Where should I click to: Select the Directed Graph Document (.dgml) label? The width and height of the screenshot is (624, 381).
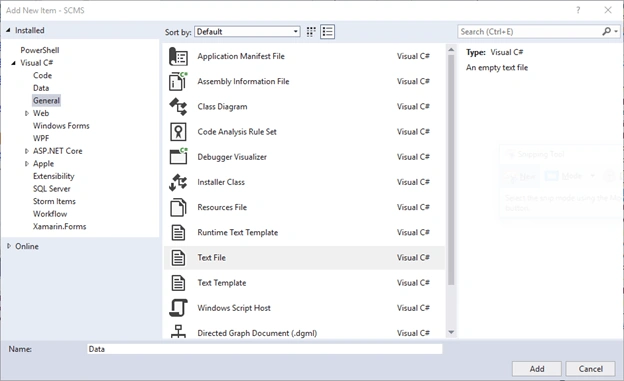(x=257, y=333)
